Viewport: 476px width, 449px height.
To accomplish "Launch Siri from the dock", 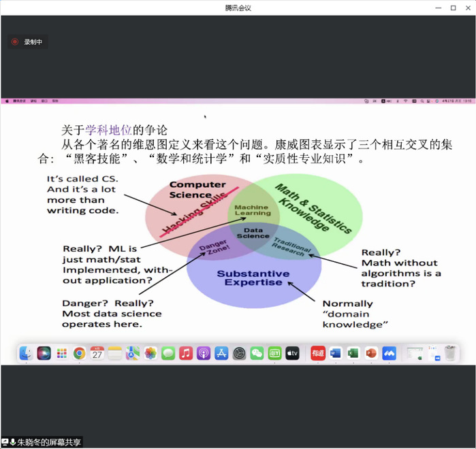I will 44,353.
